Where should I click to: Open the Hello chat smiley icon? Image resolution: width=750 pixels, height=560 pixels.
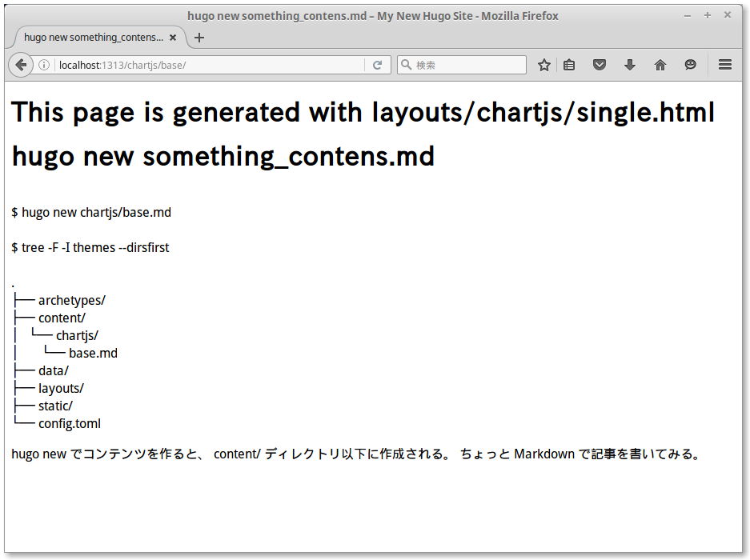(690, 65)
